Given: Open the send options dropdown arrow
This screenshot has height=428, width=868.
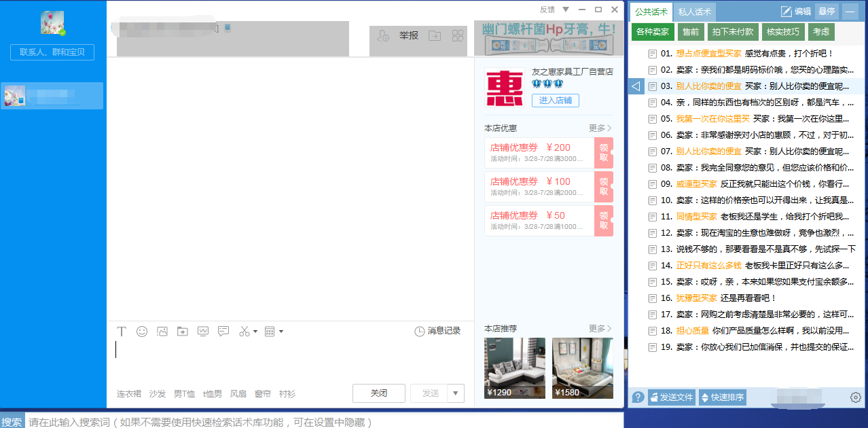Looking at the screenshot, I should click(x=456, y=393).
